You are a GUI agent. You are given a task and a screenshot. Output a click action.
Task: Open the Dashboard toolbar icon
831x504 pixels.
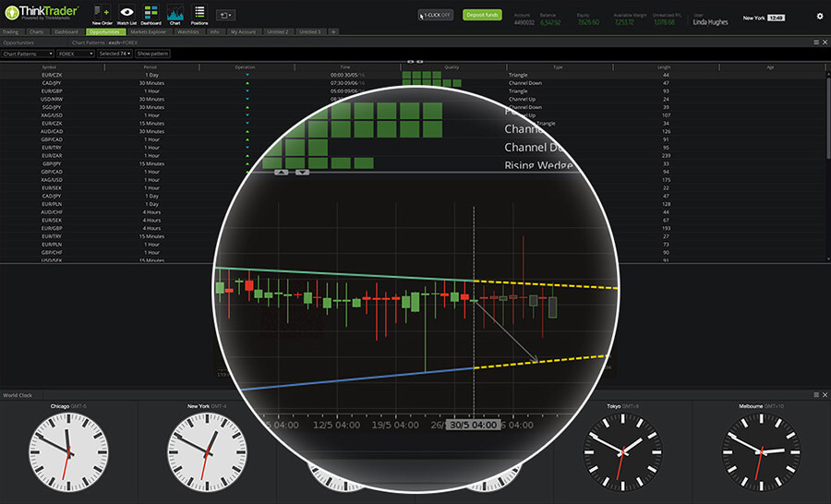(151, 13)
